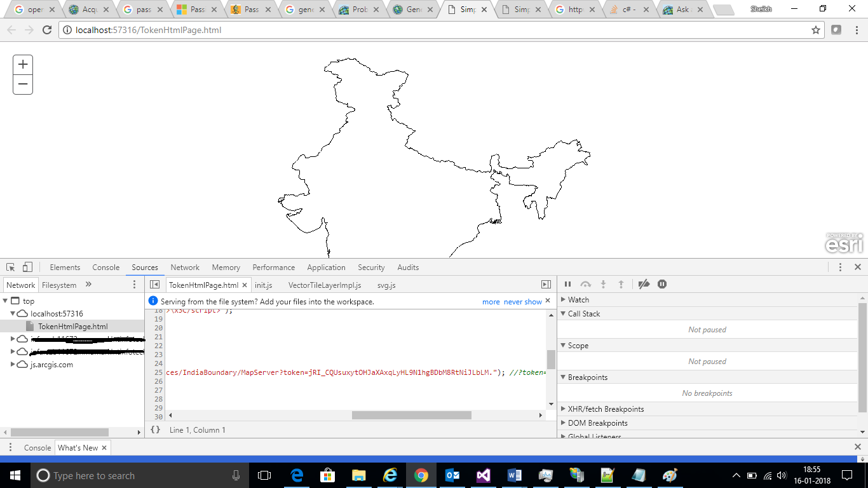Open DevTools customize menu
This screenshot has width=868, height=488.
coord(840,268)
